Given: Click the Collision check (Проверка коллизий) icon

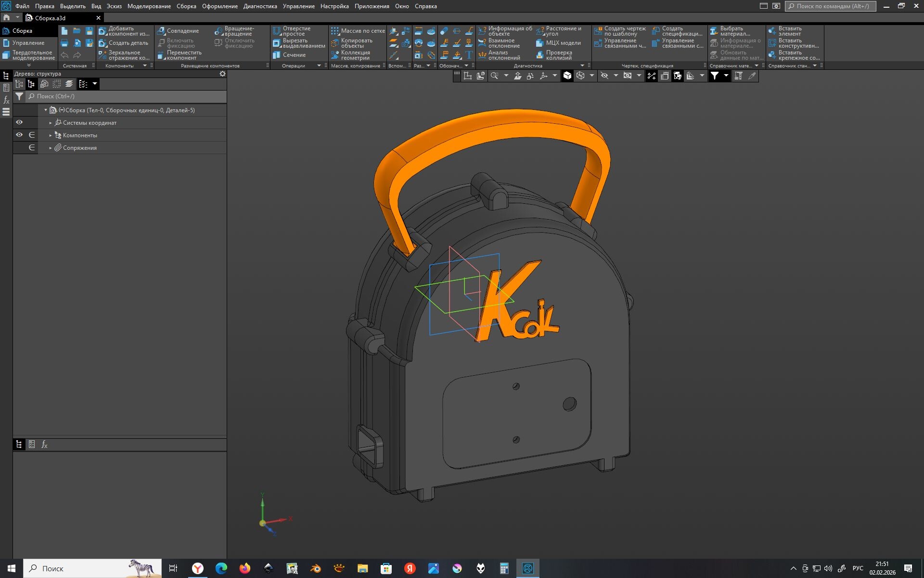Looking at the screenshot, I should tap(540, 55).
